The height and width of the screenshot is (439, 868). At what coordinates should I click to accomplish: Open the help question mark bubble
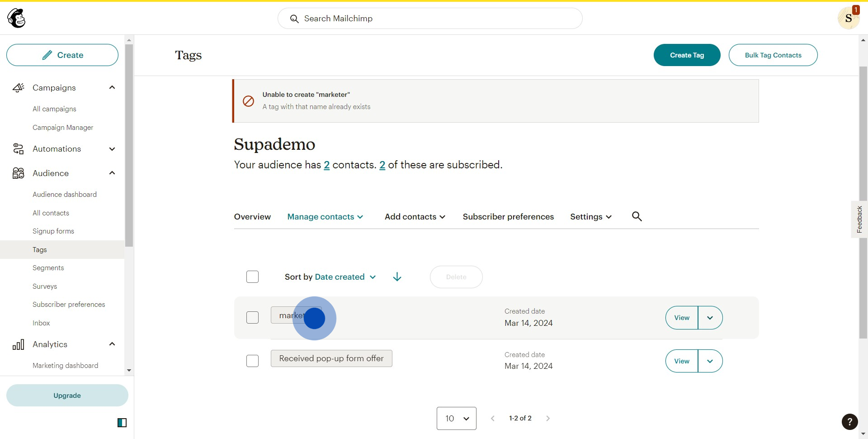pyautogui.click(x=850, y=422)
